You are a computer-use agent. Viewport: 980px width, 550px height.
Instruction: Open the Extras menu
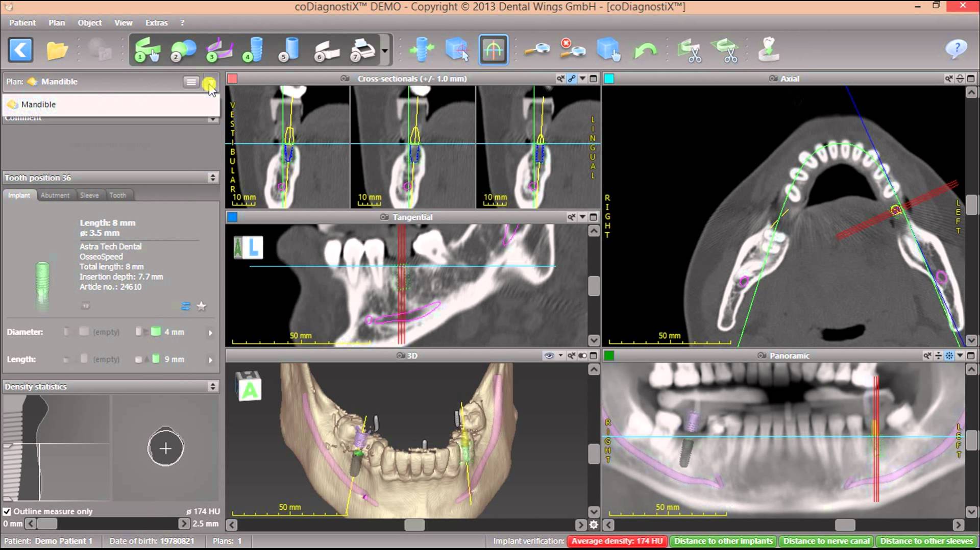(x=156, y=22)
